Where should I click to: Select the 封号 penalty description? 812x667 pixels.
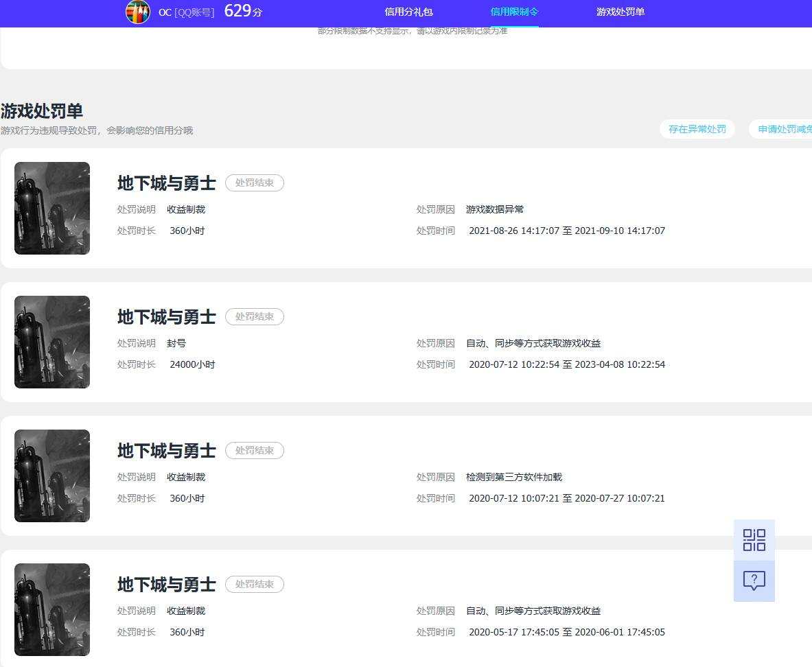click(176, 343)
